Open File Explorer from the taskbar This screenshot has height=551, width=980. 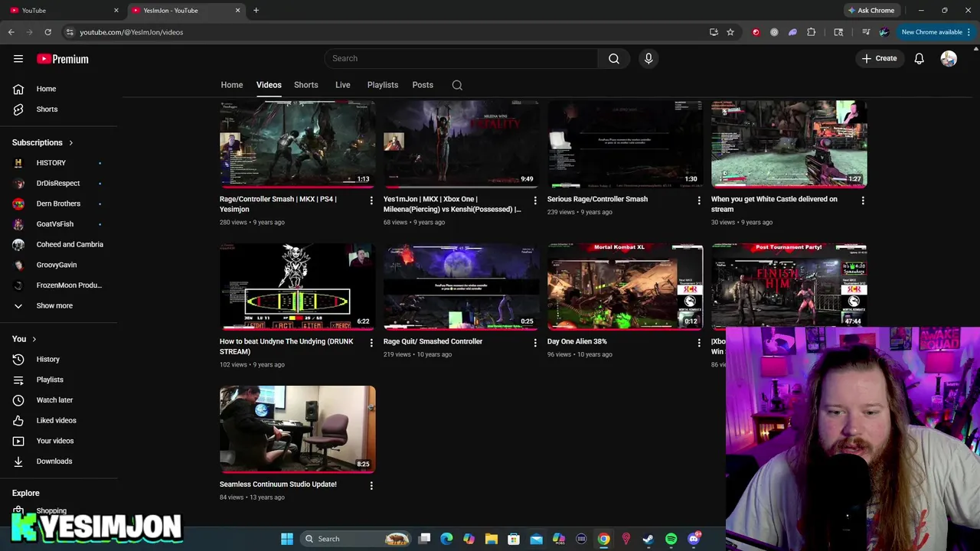(492, 539)
